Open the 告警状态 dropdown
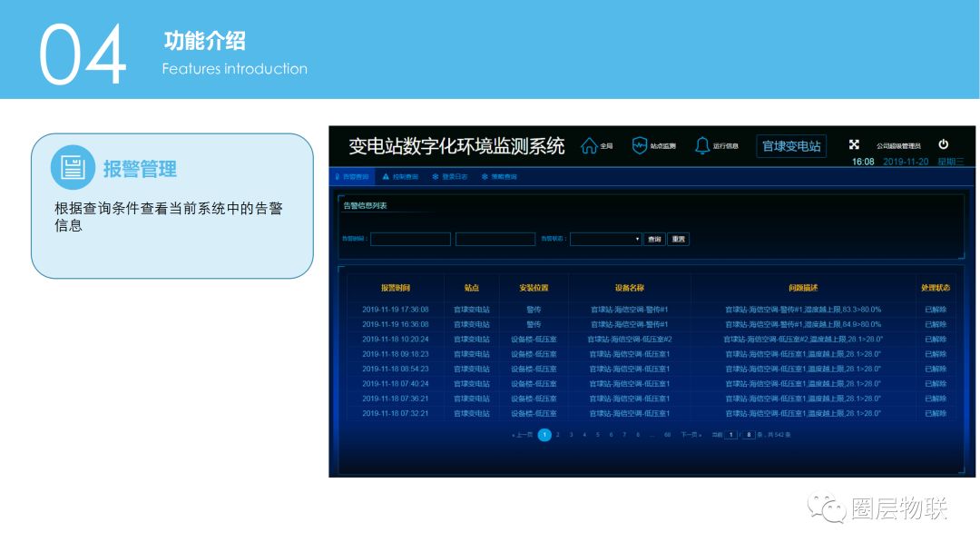This screenshot has width=980, height=552. [x=605, y=239]
